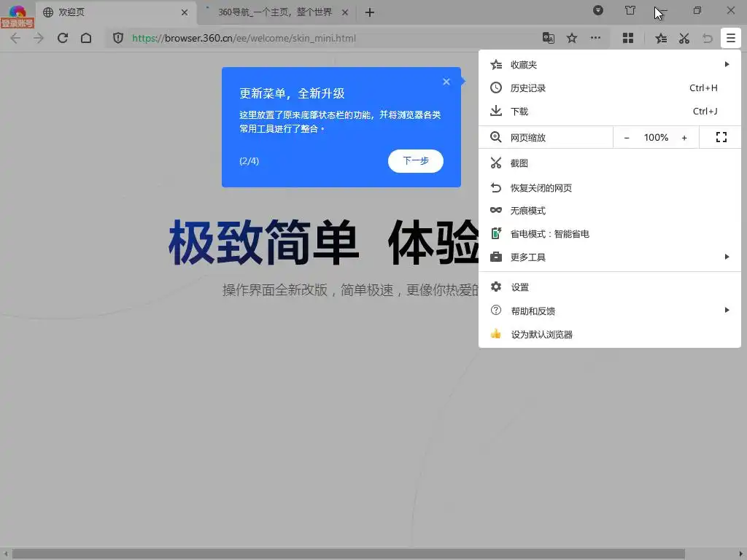Open the extensions grid icon
The image size is (747, 560).
[x=628, y=38]
